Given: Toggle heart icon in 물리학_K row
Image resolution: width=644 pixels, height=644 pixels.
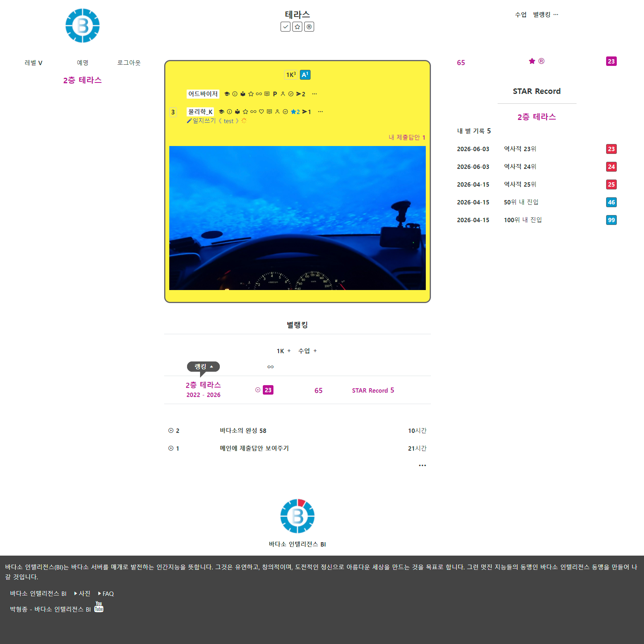Looking at the screenshot, I should pos(261,112).
